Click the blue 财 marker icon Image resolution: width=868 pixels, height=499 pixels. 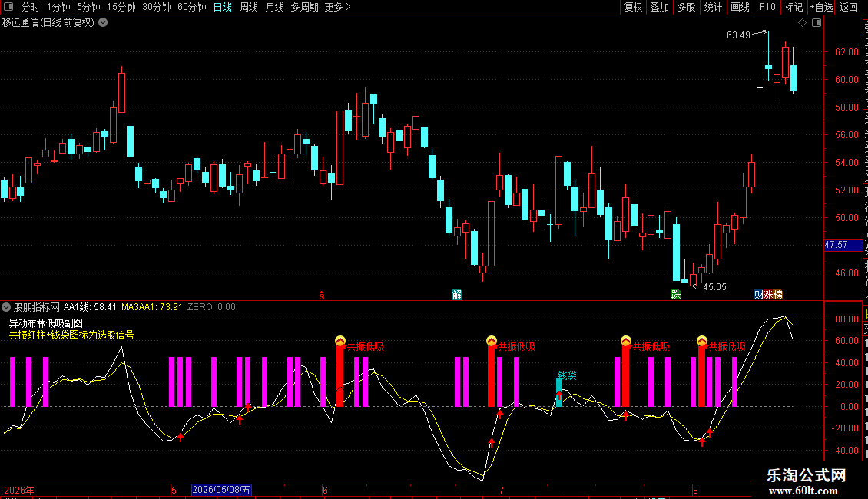point(759,294)
